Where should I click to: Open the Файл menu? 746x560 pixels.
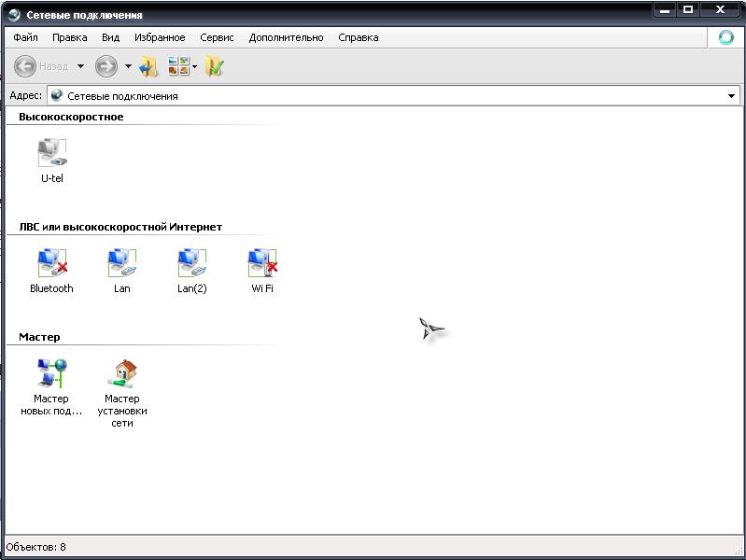[26, 37]
